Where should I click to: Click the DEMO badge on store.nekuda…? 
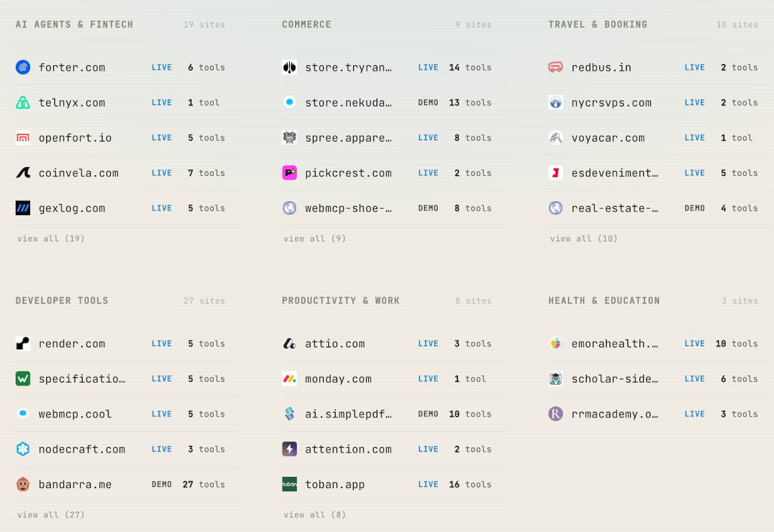pyautogui.click(x=428, y=103)
